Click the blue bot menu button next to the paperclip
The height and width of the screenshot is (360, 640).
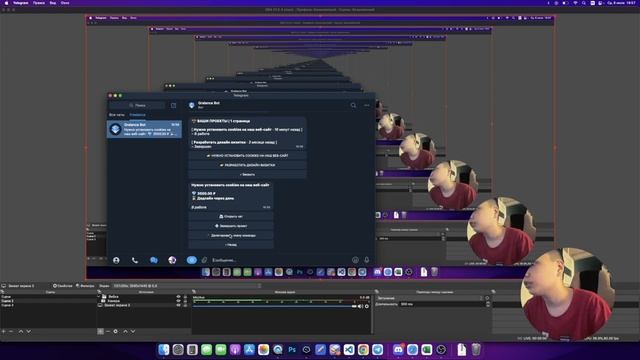[x=191, y=260]
